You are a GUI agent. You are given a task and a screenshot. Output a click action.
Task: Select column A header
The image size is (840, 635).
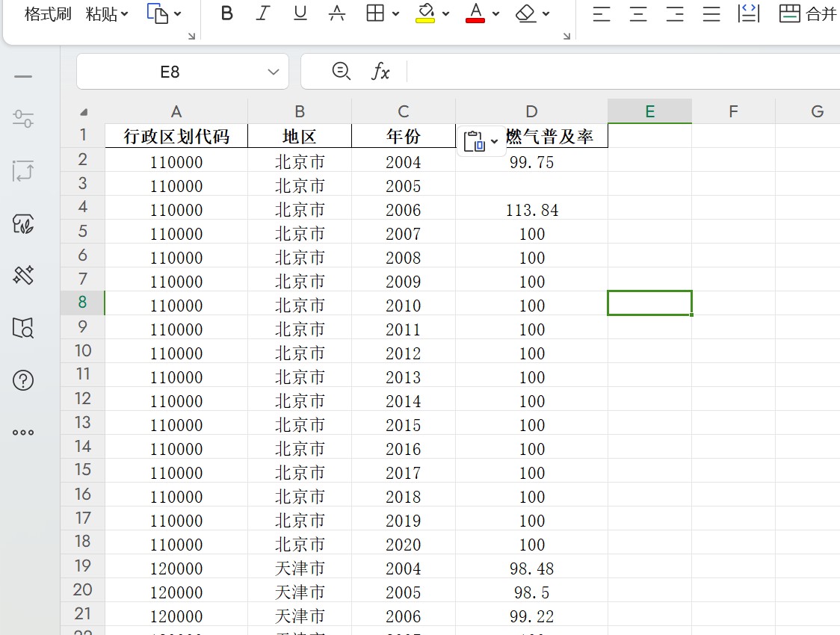[176, 111]
